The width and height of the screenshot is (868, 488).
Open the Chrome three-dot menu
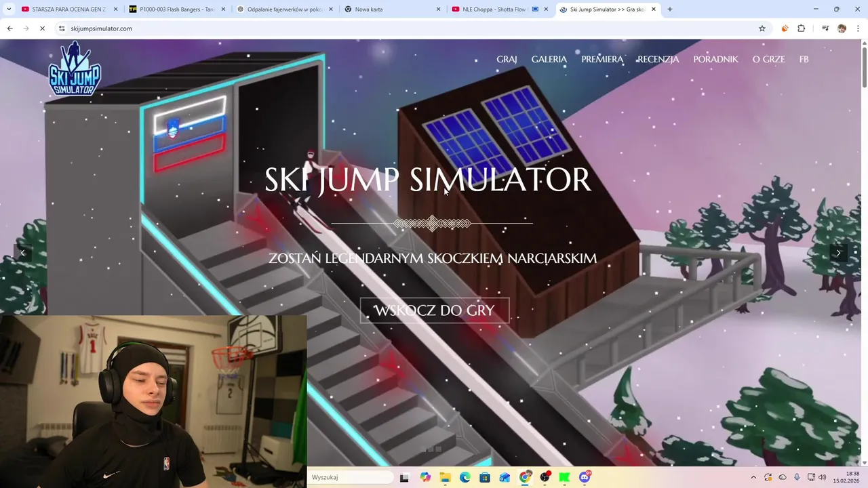pyautogui.click(x=858, y=28)
